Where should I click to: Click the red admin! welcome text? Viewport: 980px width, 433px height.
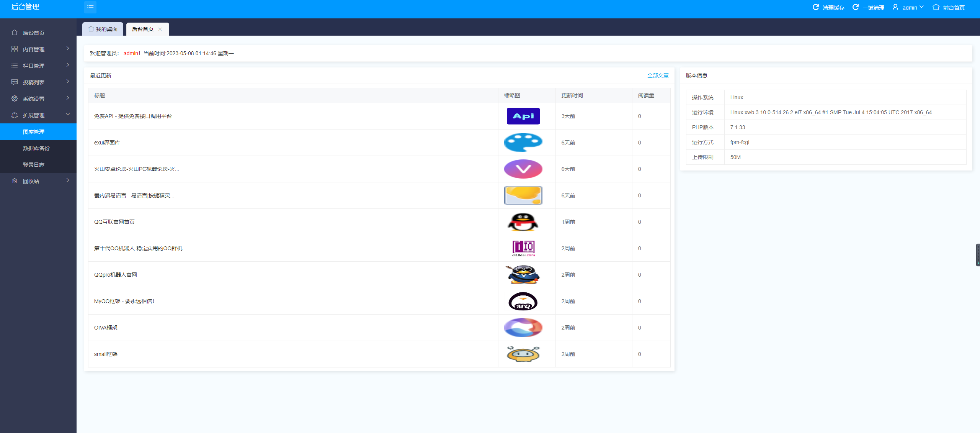(132, 53)
